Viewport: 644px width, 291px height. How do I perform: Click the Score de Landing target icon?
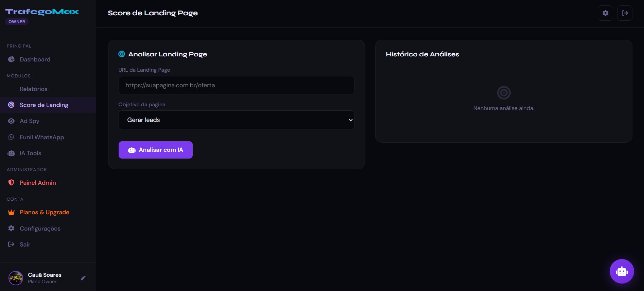pos(11,105)
